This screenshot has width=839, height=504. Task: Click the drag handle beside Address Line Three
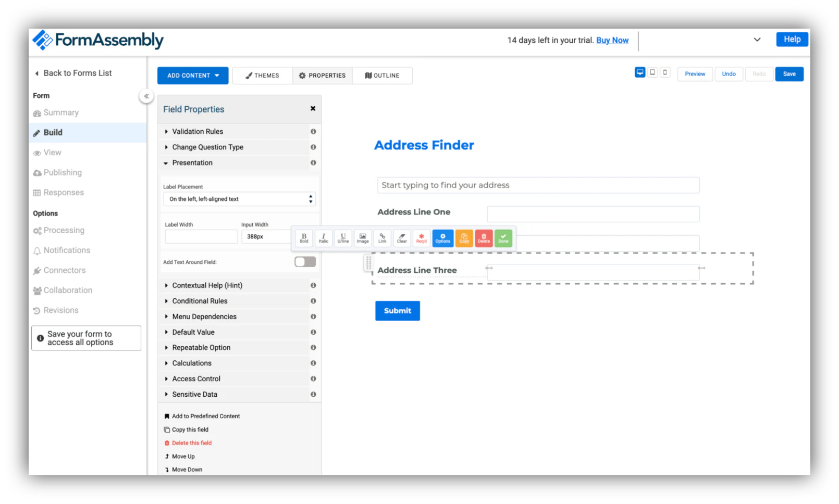[368, 263]
